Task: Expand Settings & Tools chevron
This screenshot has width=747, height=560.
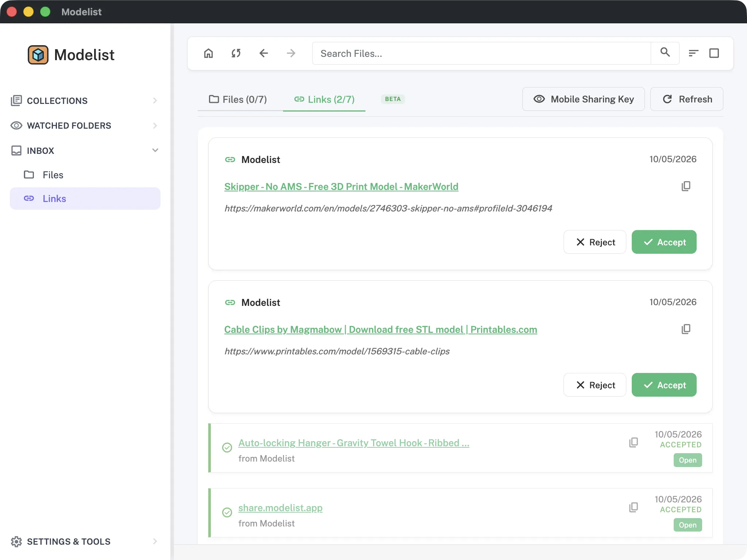Action: click(x=155, y=541)
